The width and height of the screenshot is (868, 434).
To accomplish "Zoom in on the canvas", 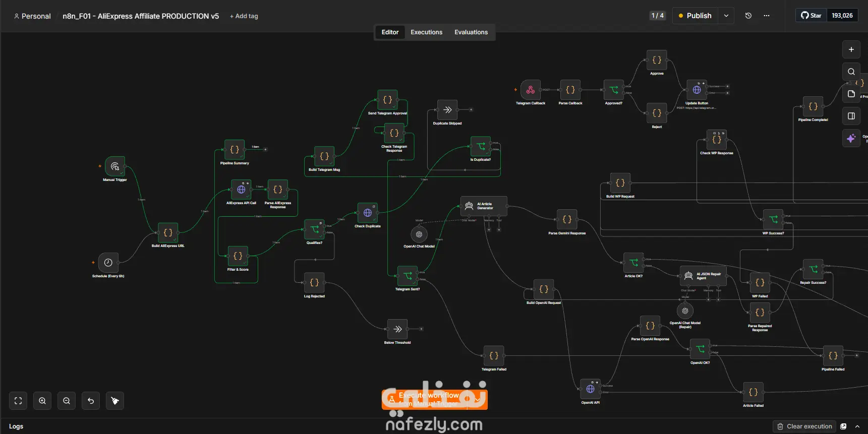I will (42, 401).
